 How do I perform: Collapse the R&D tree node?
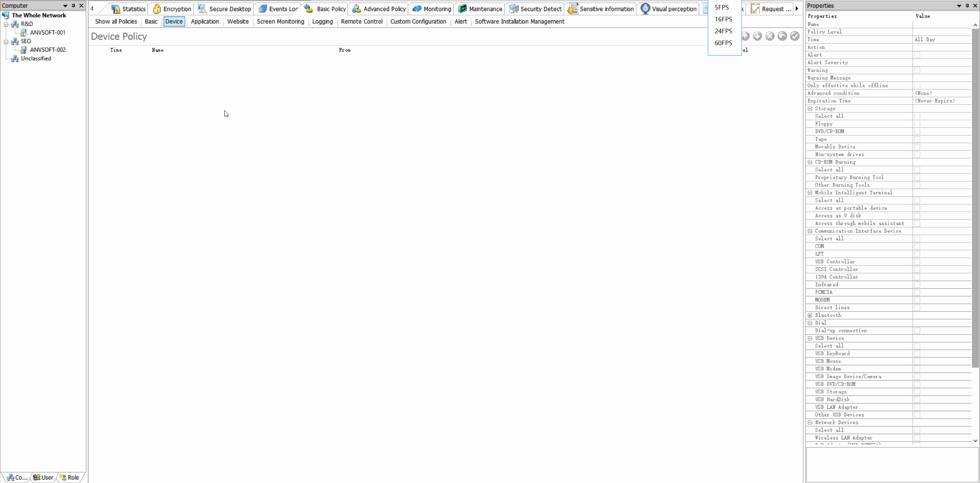pyautogui.click(x=6, y=24)
